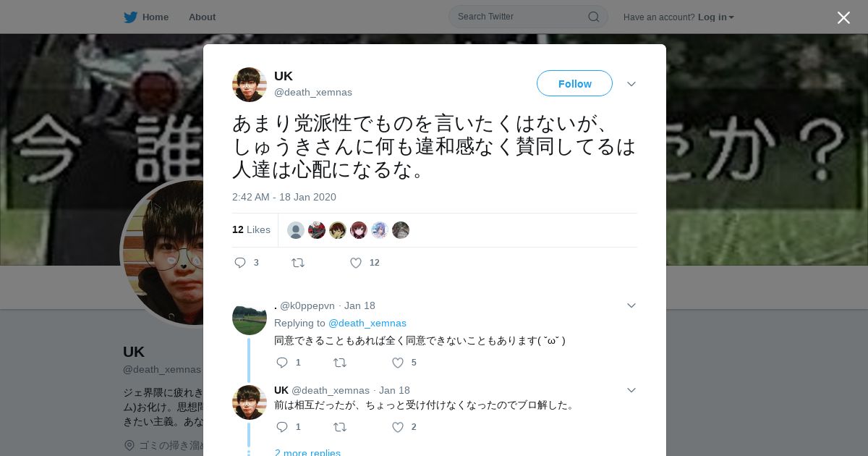Open the Log in dropdown
The height and width of the screenshot is (456, 868).
716,17
